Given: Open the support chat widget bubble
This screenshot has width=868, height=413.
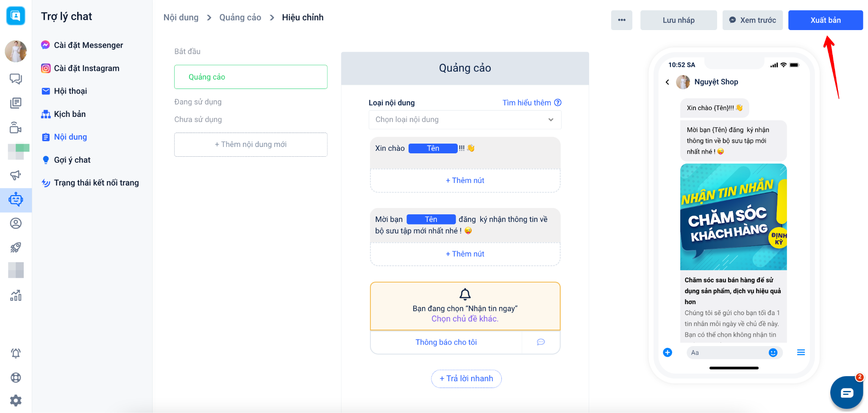Looking at the screenshot, I should tap(846, 393).
